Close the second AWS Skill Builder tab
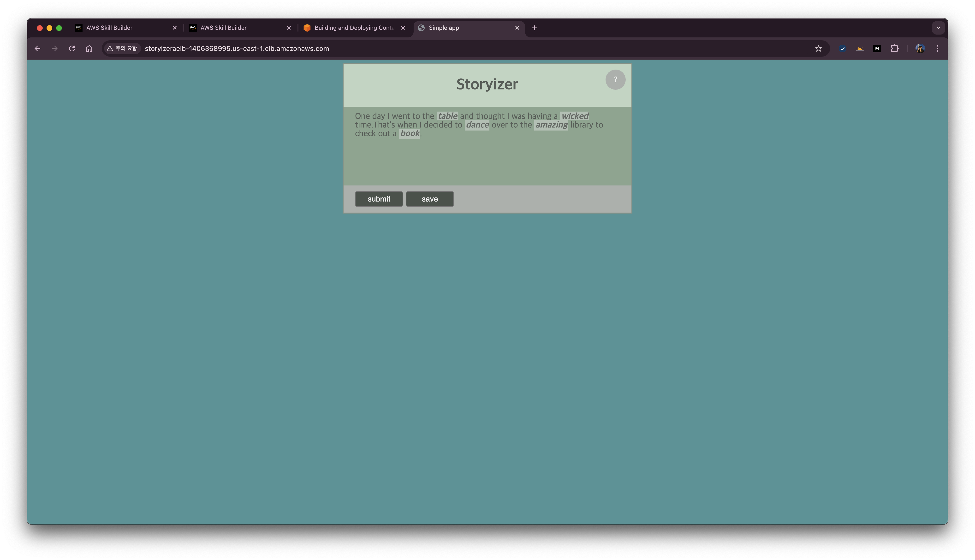Viewport: 975px width, 560px height. (289, 28)
